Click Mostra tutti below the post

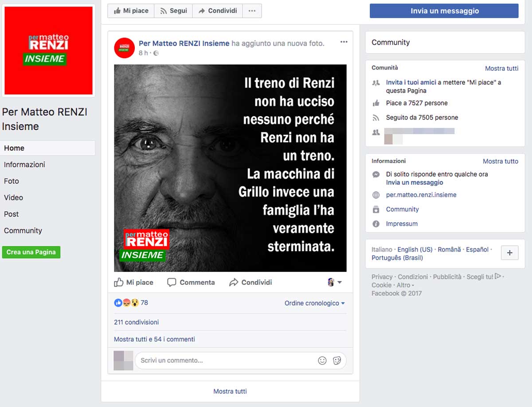(230, 391)
